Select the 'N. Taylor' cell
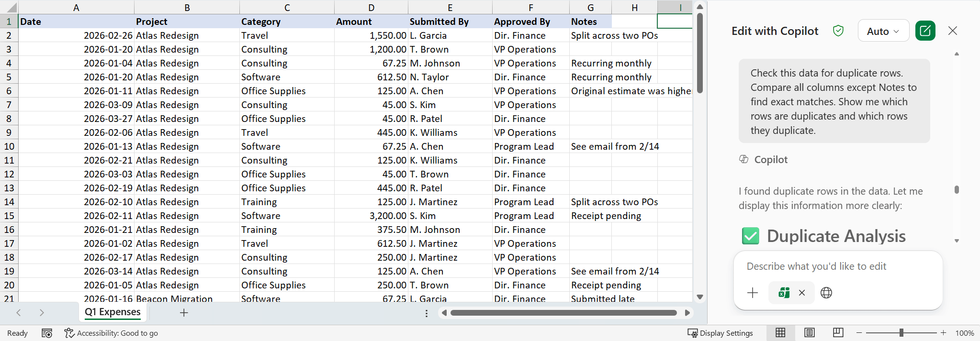The width and height of the screenshot is (980, 341). click(x=450, y=77)
